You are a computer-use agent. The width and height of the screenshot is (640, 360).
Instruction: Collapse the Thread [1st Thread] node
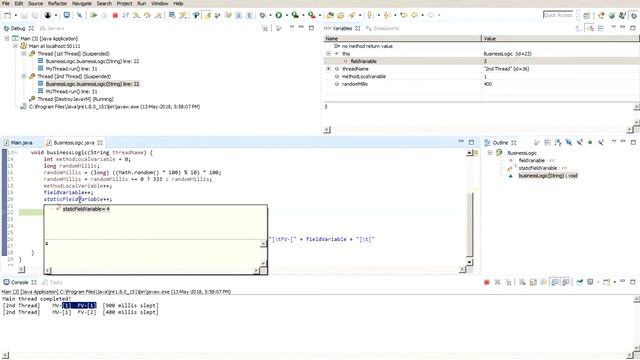(x=24, y=53)
